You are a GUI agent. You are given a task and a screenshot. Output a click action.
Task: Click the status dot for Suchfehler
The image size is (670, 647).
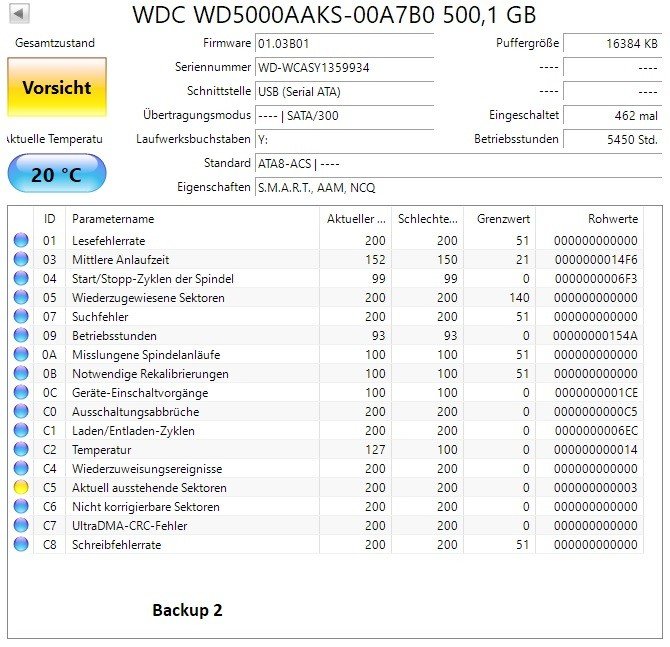[x=21, y=316]
